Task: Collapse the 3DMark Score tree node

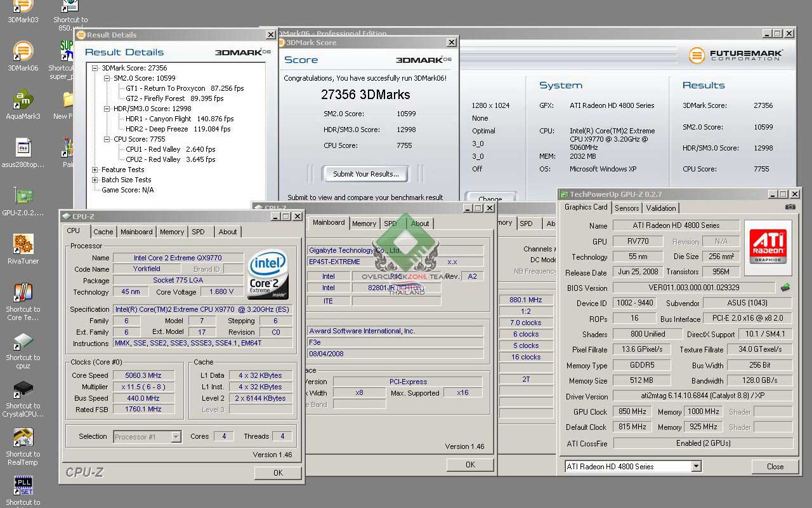Action: (95, 68)
